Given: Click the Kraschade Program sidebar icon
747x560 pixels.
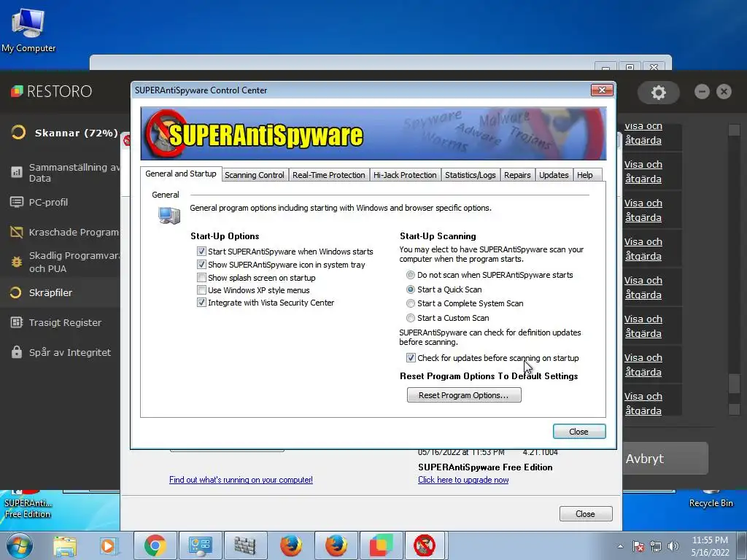Looking at the screenshot, I should (17, 232).
